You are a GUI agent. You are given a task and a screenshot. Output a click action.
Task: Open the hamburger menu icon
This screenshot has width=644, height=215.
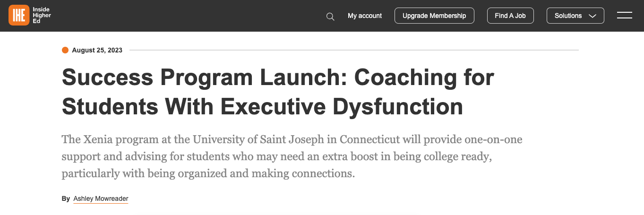tap(624, 16)
